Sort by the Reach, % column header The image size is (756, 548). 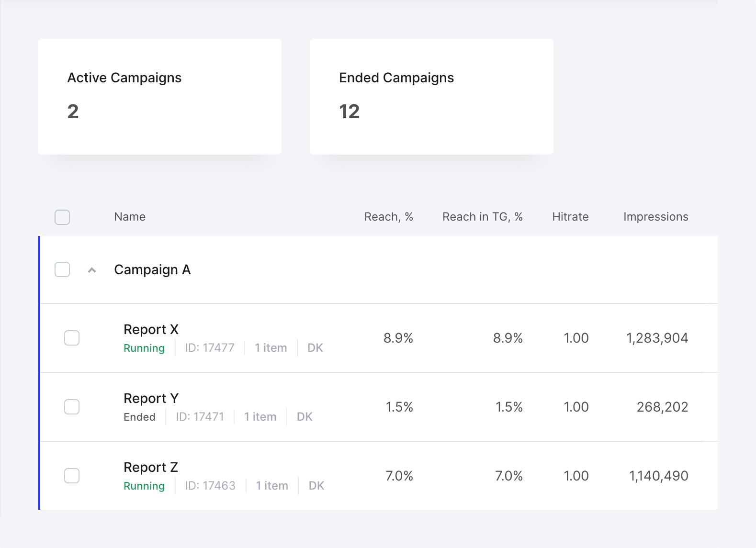point(389,217)
